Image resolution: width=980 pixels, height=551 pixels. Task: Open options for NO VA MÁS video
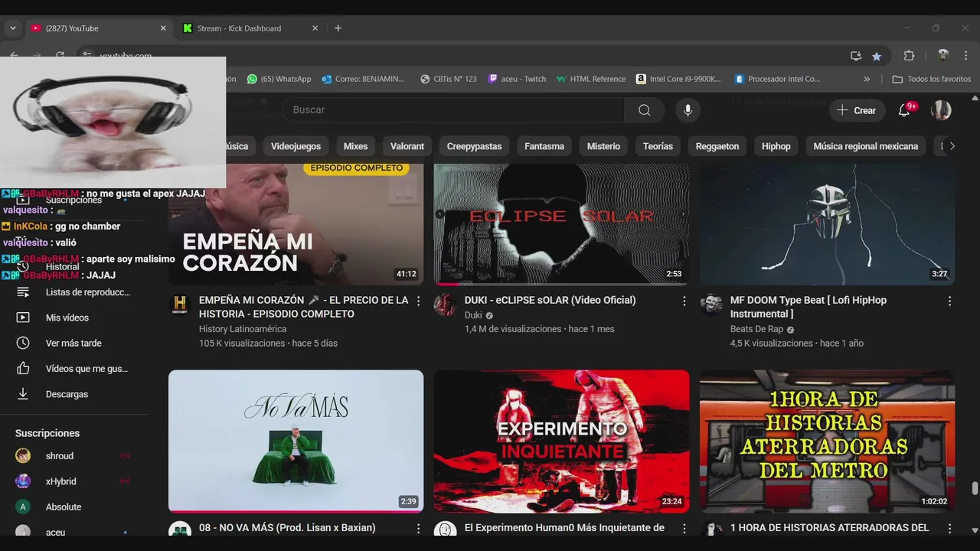pos(418,529)
